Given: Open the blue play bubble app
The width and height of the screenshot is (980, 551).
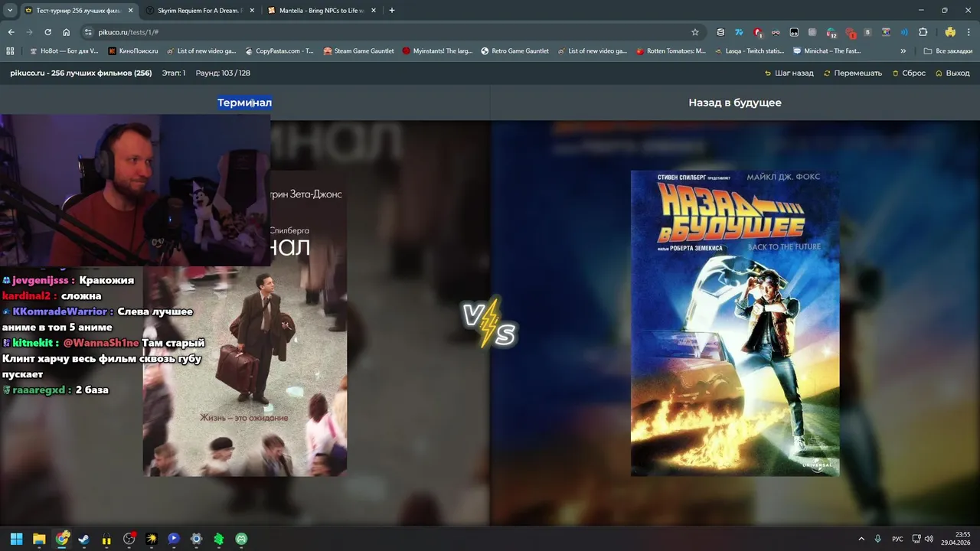Looking at the screenshot, I should pyautogui.click(x=174, y=539).
